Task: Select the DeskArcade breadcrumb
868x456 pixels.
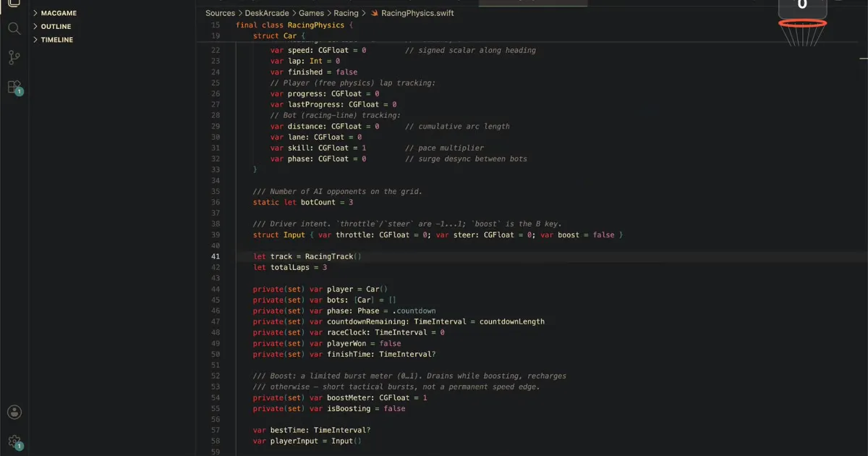Action: 267,13
